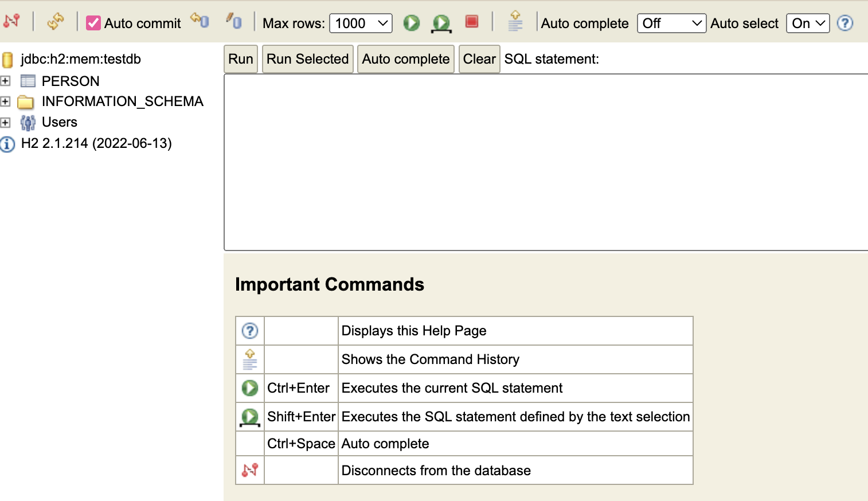This screenshot has height=501, width=868.
Task: Click the Help question mark toolbar icon
Action: click(845, 24)
